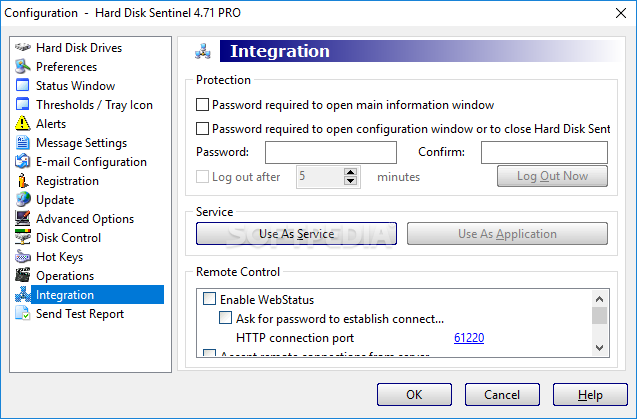Screen dimensions: 637x419
Task: Open the Update section
Action: coord(55,200)
